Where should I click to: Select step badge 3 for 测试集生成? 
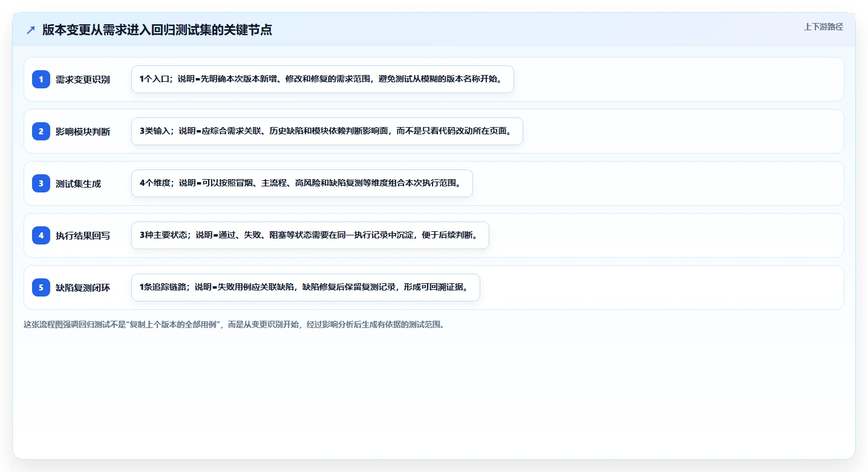pyautogui.click(x=41, y=183)
